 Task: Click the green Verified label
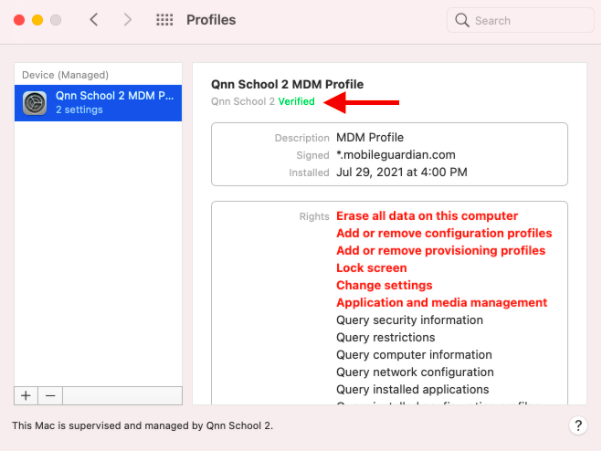[x=296, y=102]
